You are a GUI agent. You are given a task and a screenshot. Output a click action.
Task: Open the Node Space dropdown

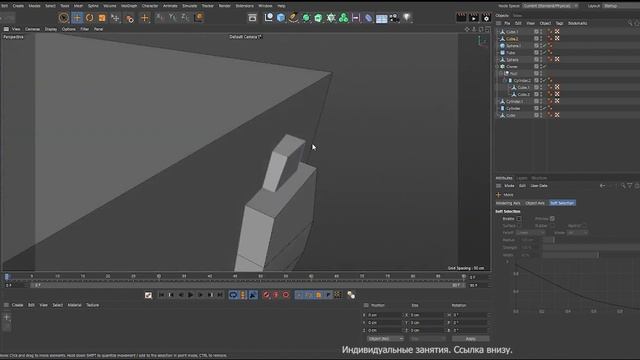click(x=550, y=6)
